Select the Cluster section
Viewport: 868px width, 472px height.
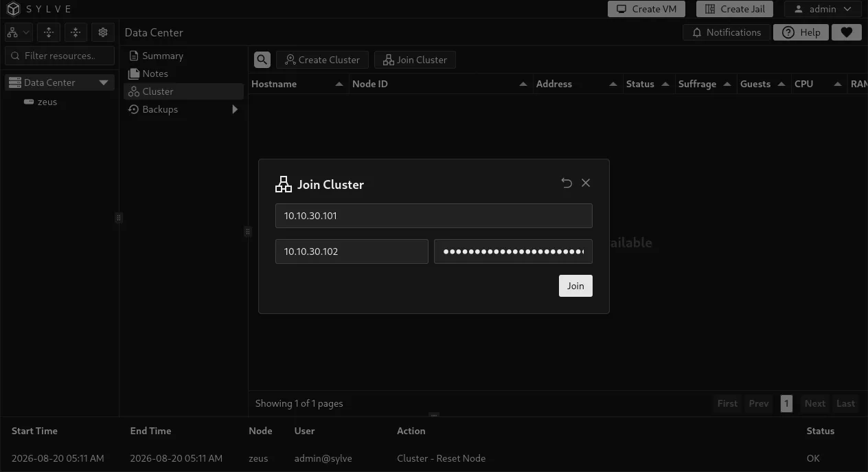(x=183, y=91)
